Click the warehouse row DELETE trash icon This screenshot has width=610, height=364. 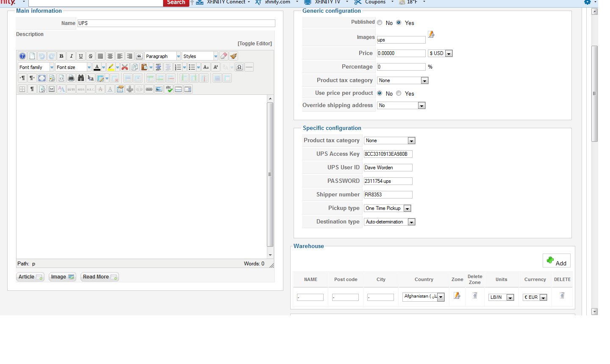tap(562, 295)
